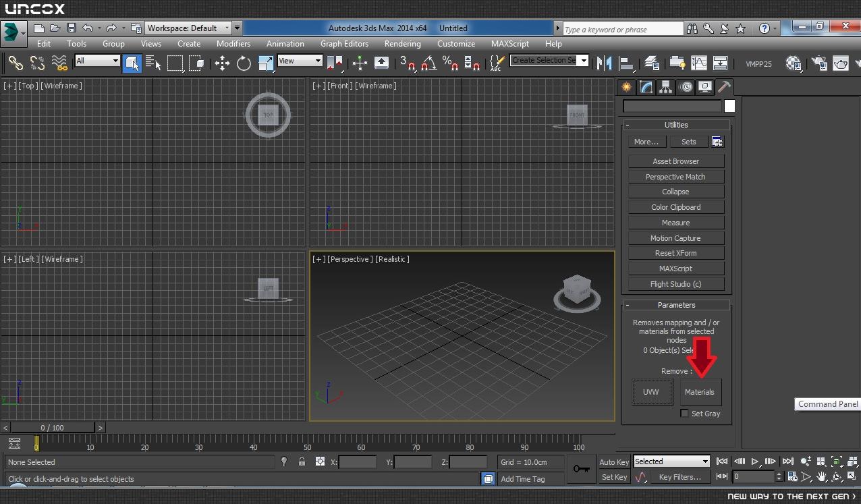Open the Edit menu

[44, 44]
